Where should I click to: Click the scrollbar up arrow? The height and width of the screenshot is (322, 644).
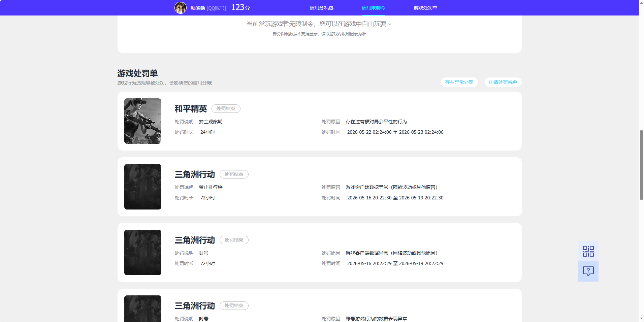click(x=641, y=3)
